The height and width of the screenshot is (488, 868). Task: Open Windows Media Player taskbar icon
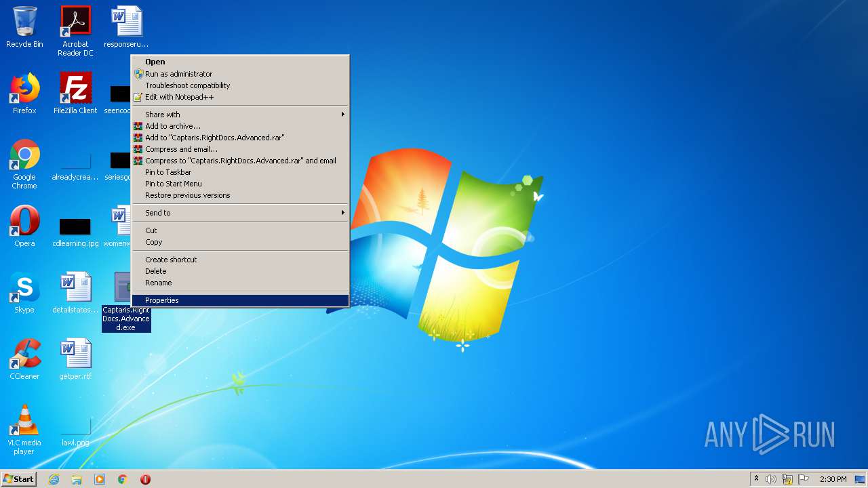pos(100,479)
